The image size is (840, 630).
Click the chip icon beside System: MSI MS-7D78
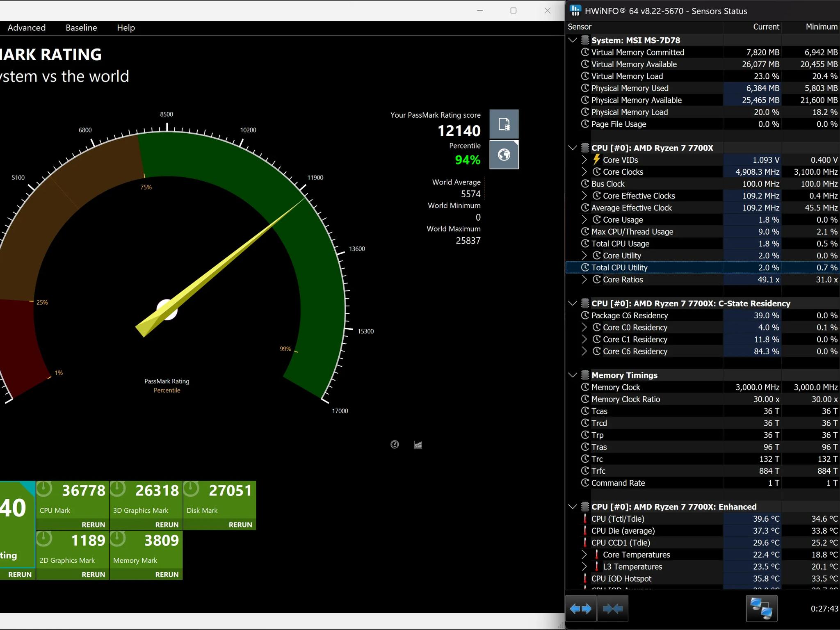[x=585, y=40]
